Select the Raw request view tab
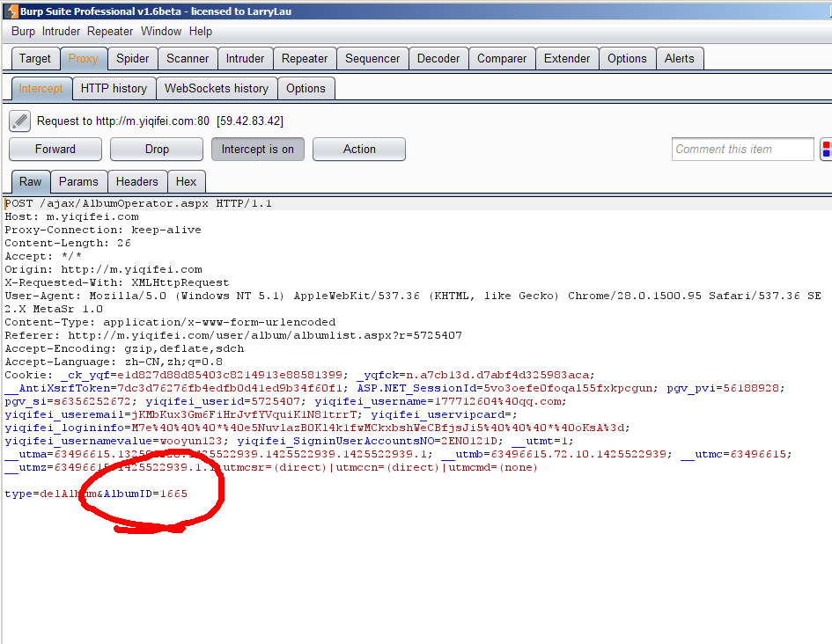 30,182
